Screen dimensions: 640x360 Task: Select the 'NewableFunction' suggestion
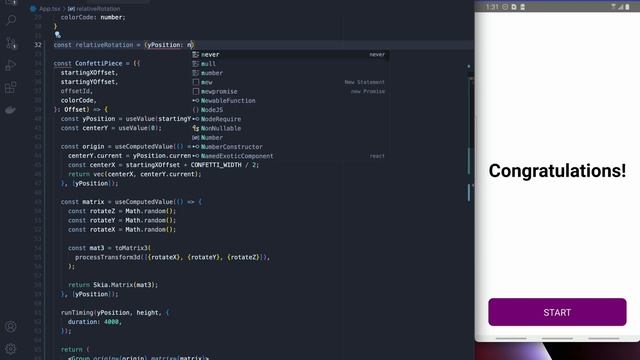(290, 100)
